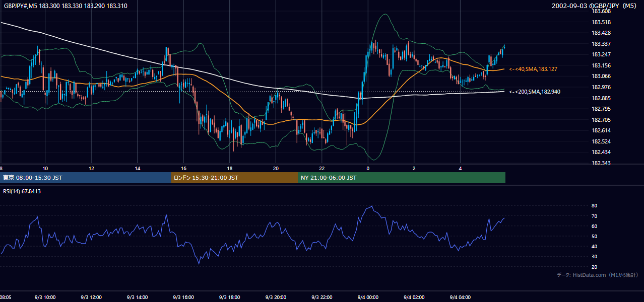Click the hour 2 tick under the chart

tap(414, 168)
